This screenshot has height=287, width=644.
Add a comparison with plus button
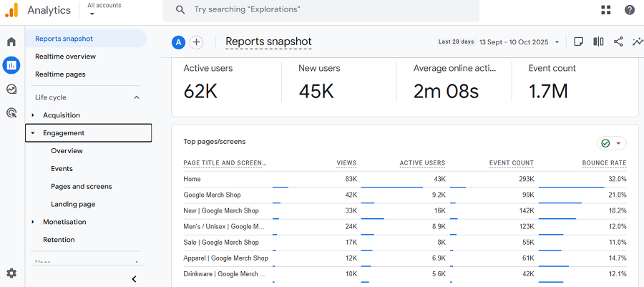(x=196, y=42)
